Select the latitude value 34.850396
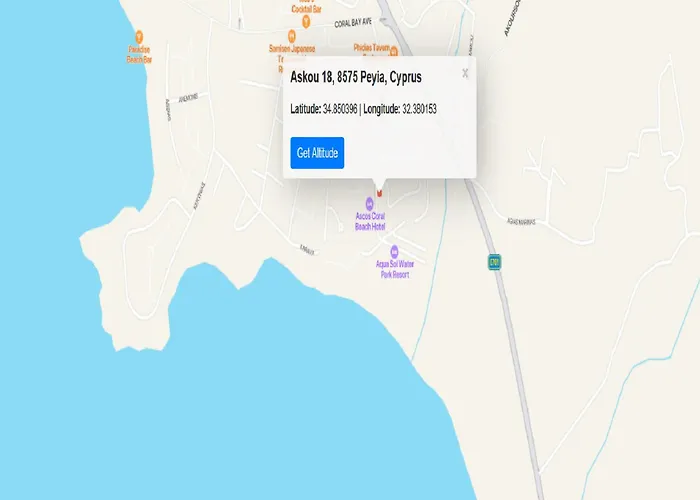This screenshot has width=700, height=500. tap(340, 109)
